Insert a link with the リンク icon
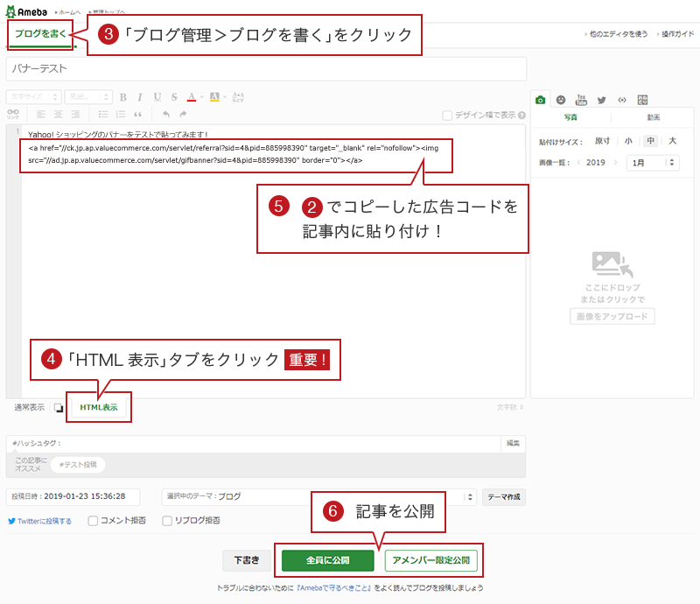 click(x=13, y=114)
